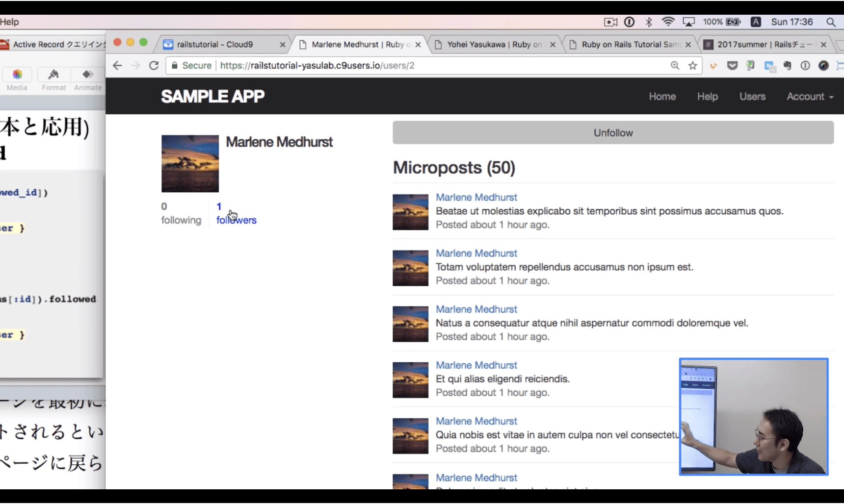The image size is (844, 504).
Task: Click author link on 'Beatae ut molestias' post
Action: [x=476, y=197]
